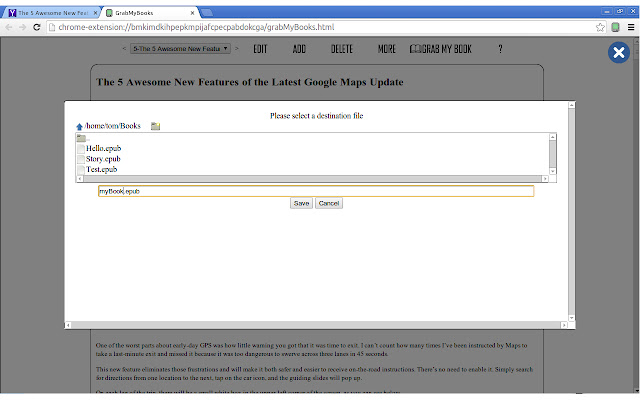Viewport: 640px width, 400px height.
Task: Click the address bar URL
Action: [196, 27]
